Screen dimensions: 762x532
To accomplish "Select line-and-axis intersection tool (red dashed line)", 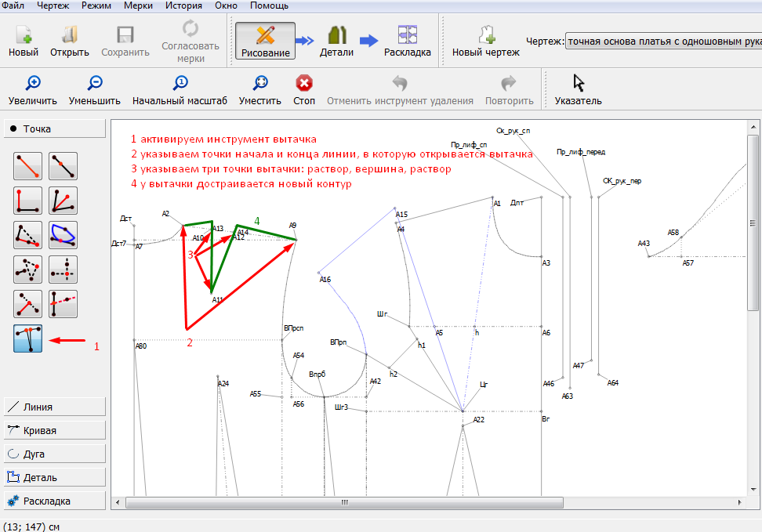I will [63, 304].
